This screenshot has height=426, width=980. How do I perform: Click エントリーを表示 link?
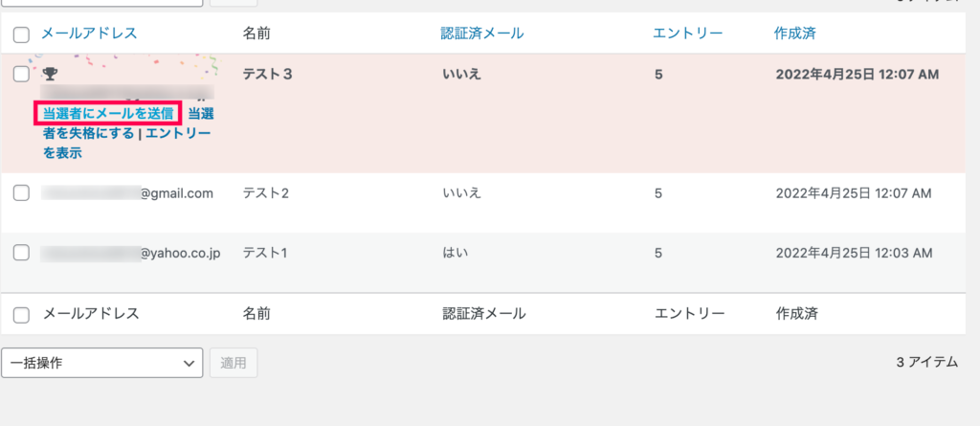click(x=127, y=143)
